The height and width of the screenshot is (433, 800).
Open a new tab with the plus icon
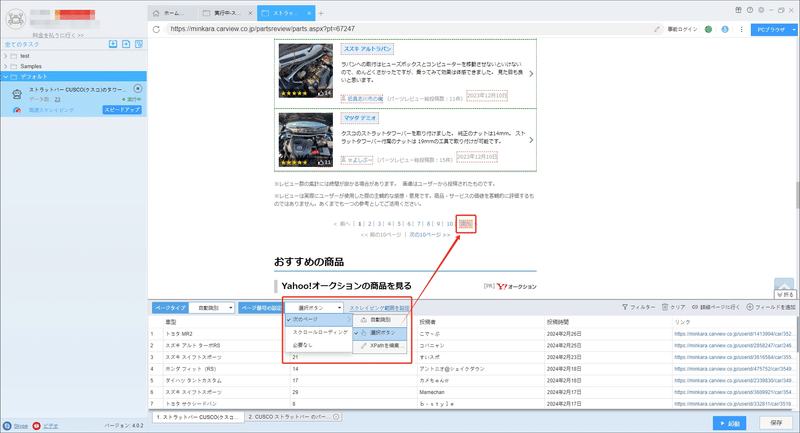(x=321, y=13)
